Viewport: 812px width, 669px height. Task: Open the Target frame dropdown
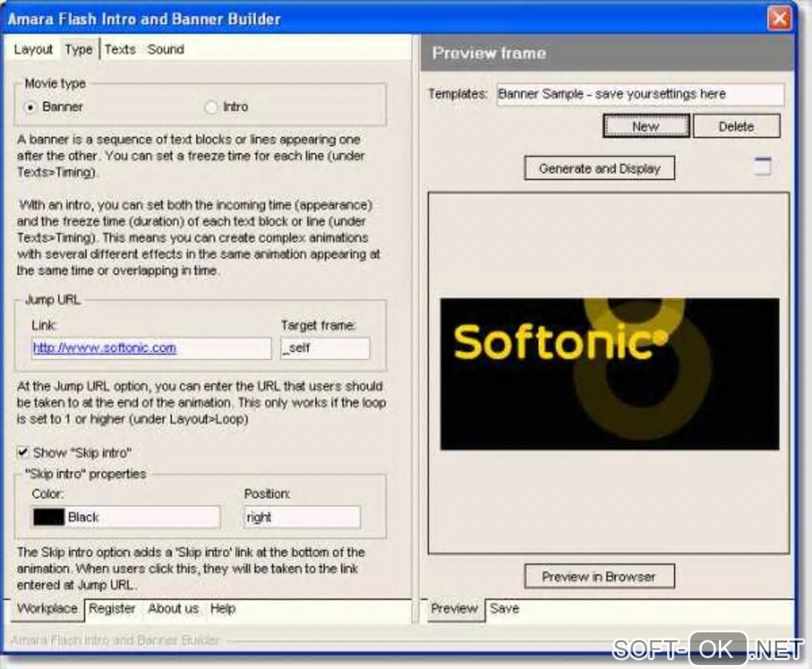[326, 348]
